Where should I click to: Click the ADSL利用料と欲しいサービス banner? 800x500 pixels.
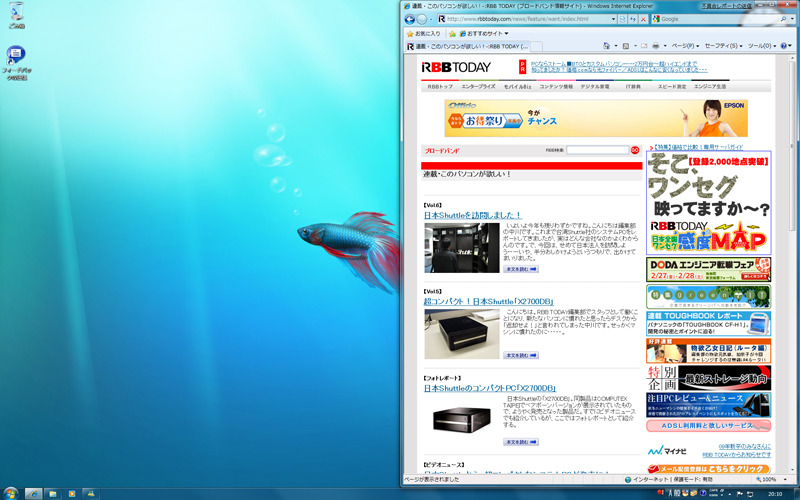708,426
